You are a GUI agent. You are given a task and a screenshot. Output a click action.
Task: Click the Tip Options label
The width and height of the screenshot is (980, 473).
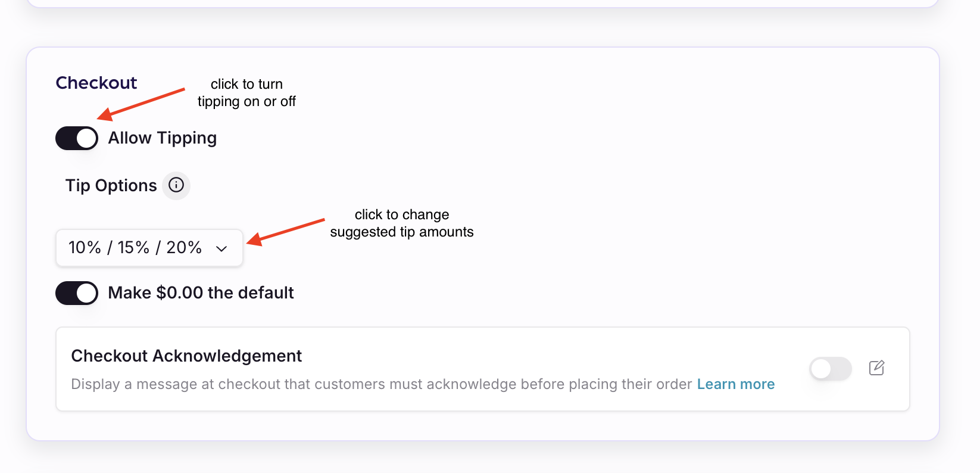pos(111,186)
